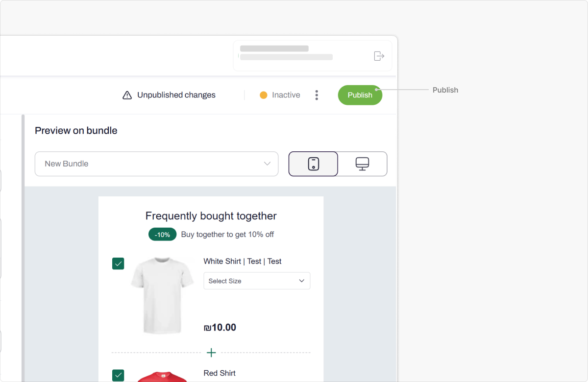Image resolution: width=588 pixels, height=382 pixels.
Task: Uncheck the White Shirt checkbox
Action: coord(118,263)
